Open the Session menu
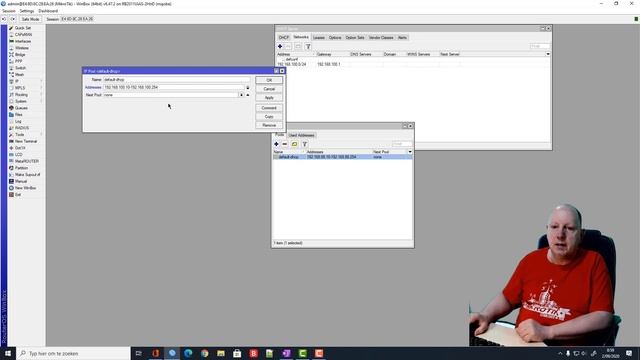This screenshot has width=640, height=360. pyautogui.click(x=9, y=11)
